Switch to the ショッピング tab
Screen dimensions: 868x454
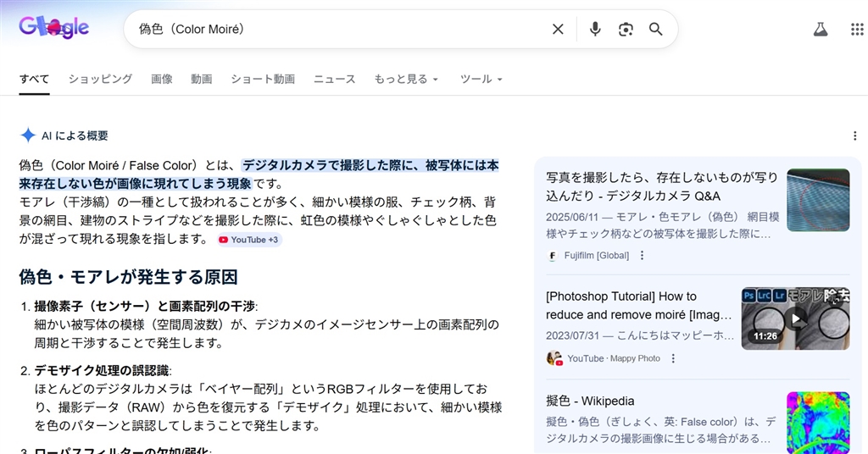pyautogui.click(x=100, y=79)
